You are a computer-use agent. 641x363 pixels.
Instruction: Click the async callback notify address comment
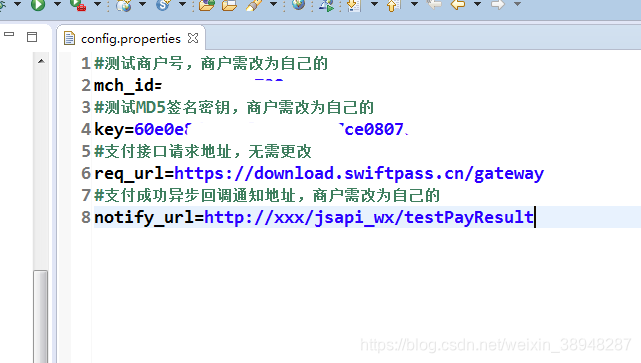267,195
